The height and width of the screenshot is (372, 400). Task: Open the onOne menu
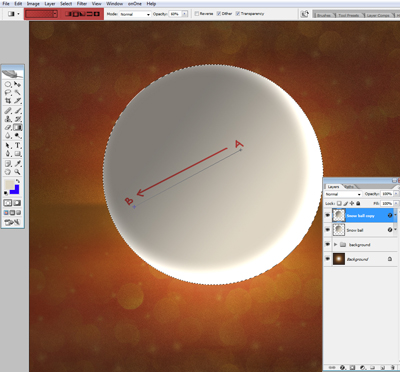(135, 4)
